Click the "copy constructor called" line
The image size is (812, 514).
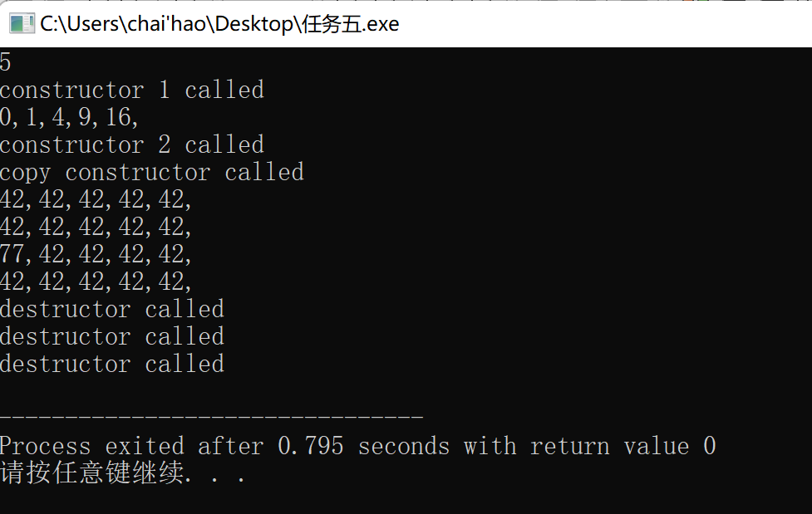pyautogui.click(x=152, y=173)
